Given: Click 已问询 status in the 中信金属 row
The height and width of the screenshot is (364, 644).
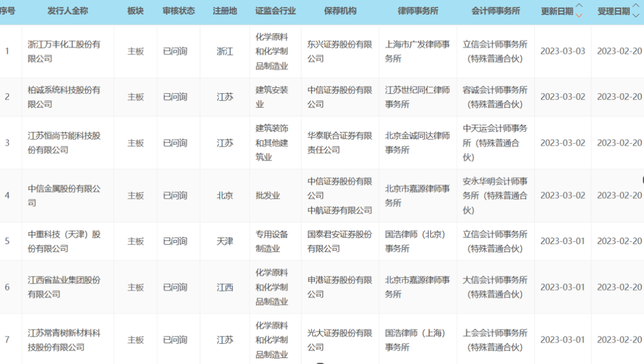Looking at the screenshot, I should pos(175,196).
